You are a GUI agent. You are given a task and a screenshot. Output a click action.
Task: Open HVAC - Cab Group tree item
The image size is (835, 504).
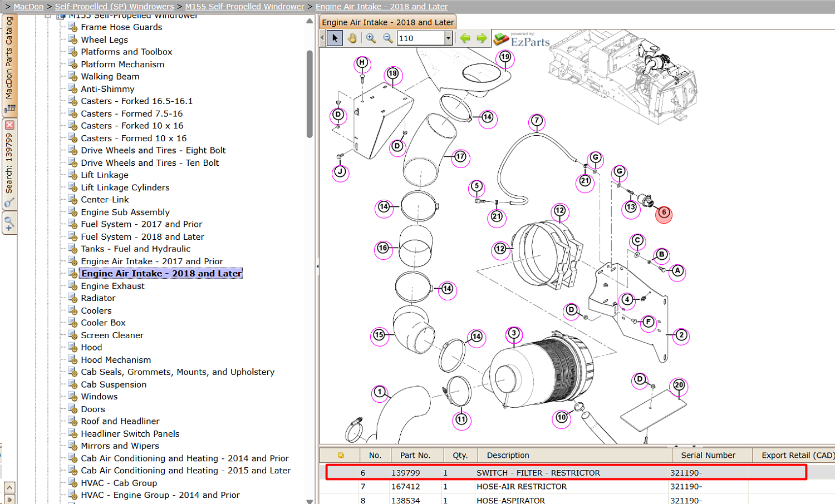coord(119,483)
